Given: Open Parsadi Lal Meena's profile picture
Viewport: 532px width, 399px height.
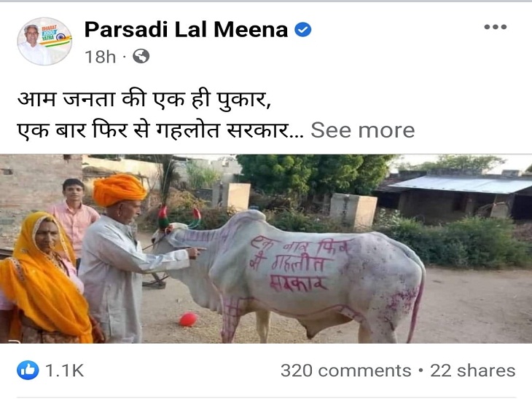Looking at the screenshot, I should coord(44,41).
